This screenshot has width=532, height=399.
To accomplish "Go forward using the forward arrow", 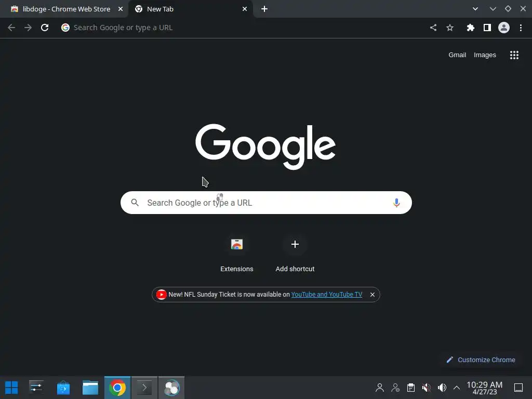I will [x=28, y=28].
